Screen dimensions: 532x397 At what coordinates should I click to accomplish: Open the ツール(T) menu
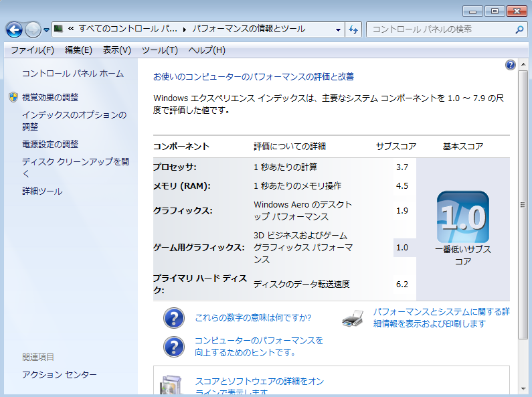click(x=160, y=50)
